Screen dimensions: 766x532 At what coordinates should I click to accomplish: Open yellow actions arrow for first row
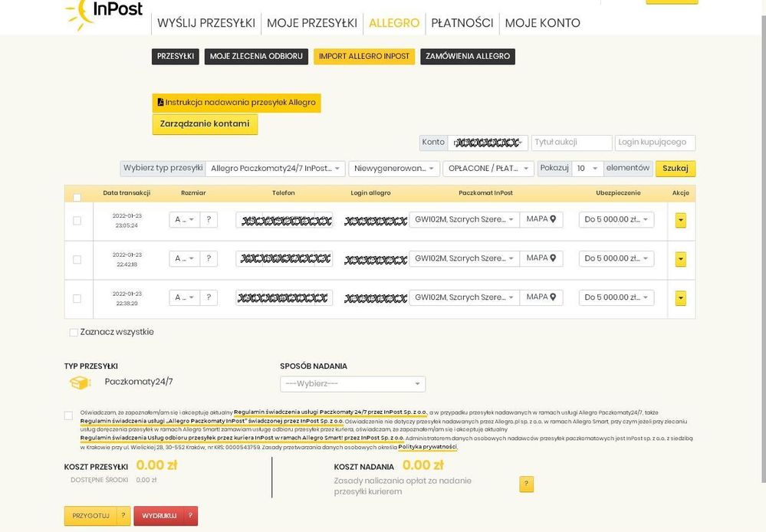point(680,221)
